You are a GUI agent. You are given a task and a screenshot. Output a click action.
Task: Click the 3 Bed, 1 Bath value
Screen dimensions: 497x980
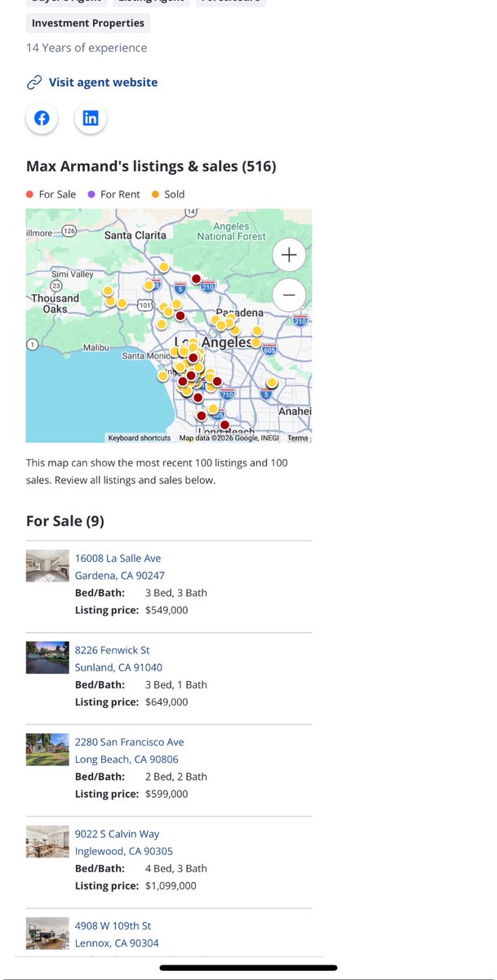(x=176, y=685)
